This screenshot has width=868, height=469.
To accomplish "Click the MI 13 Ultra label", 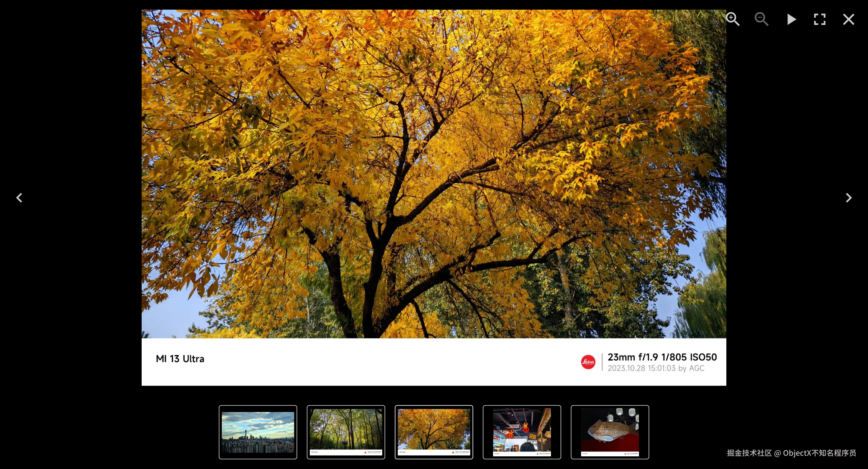I will coord(180,359).
